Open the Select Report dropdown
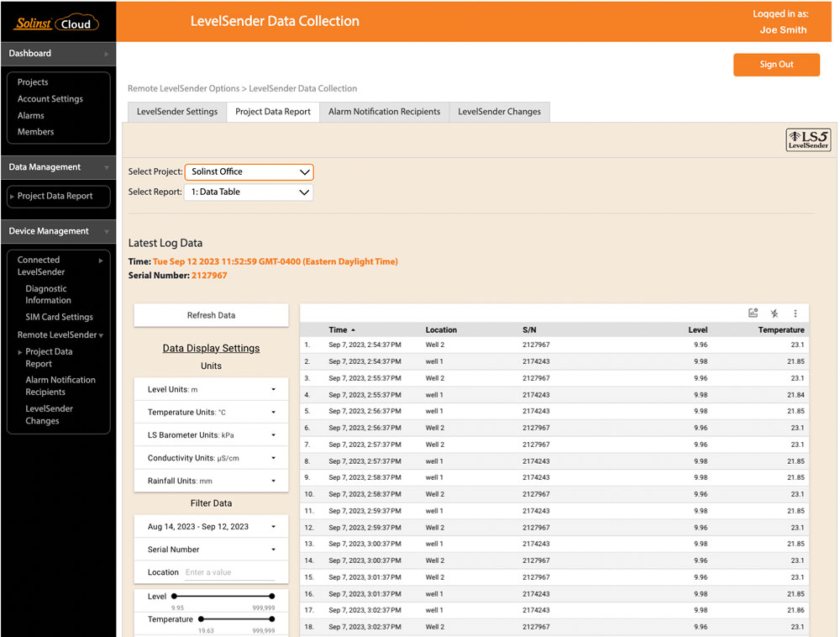The width and height of the screenshot is (840, 637). 249,192
